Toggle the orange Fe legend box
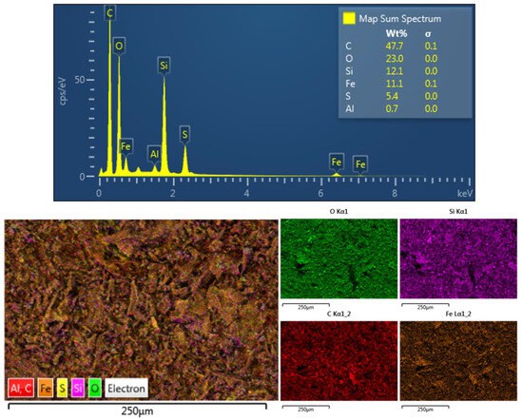The width and height of the screenshot is (523, 420). [x=46, y=388]
